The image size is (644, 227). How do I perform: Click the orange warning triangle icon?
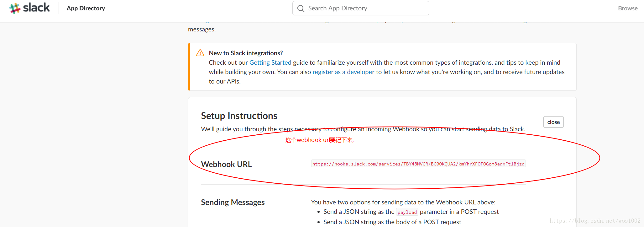(200, 53)
